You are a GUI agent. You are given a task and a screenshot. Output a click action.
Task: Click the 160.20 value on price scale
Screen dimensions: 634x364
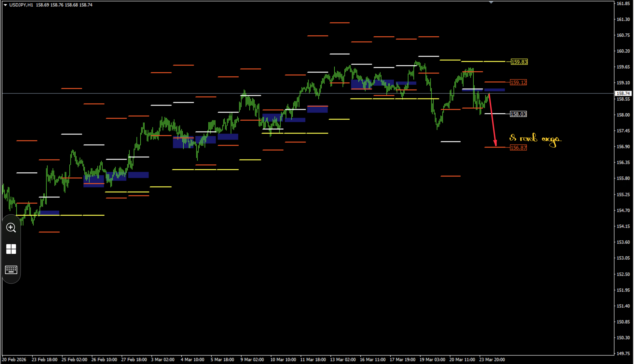tap(623, 51)
